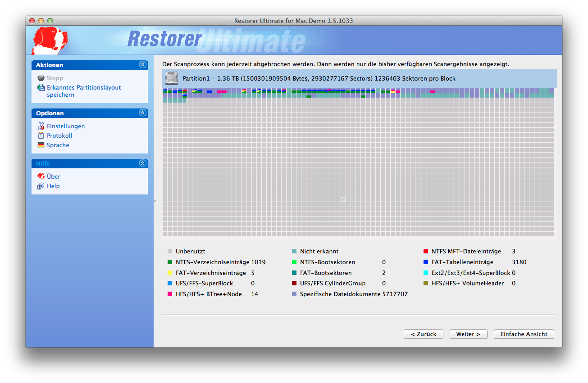Image resolution: width=588 pixels, height=383 pixels.
Task: Click the German flag Sprache icon
Action: pos(41,145)
